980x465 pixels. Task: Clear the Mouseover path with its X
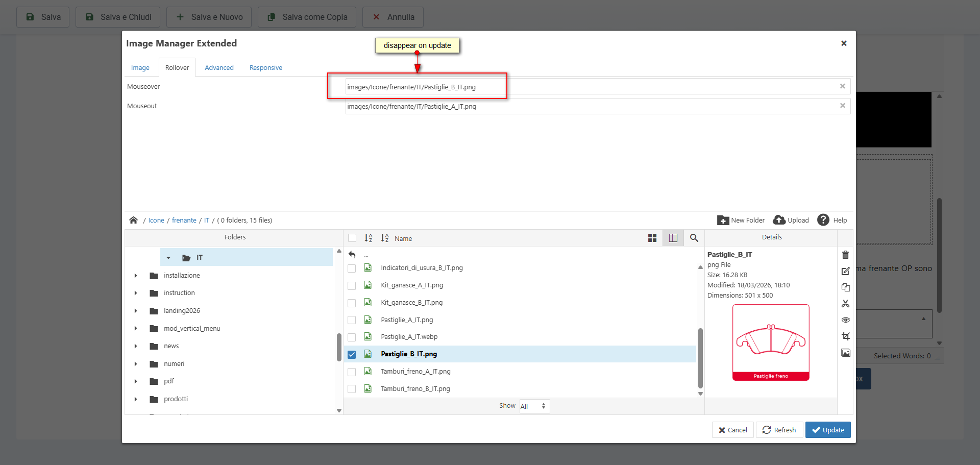[843, 86]
